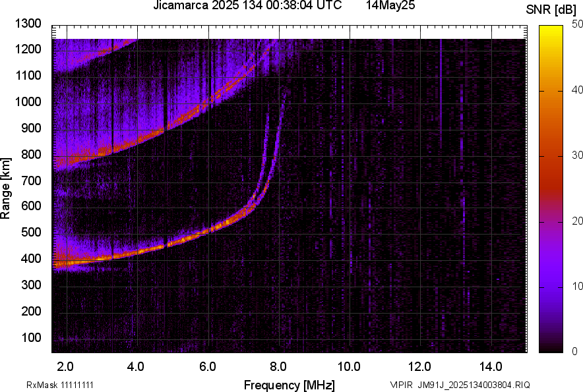Click the 10 colorbar tick label
This screenshot has height=392, width=583.
(578, 286)
